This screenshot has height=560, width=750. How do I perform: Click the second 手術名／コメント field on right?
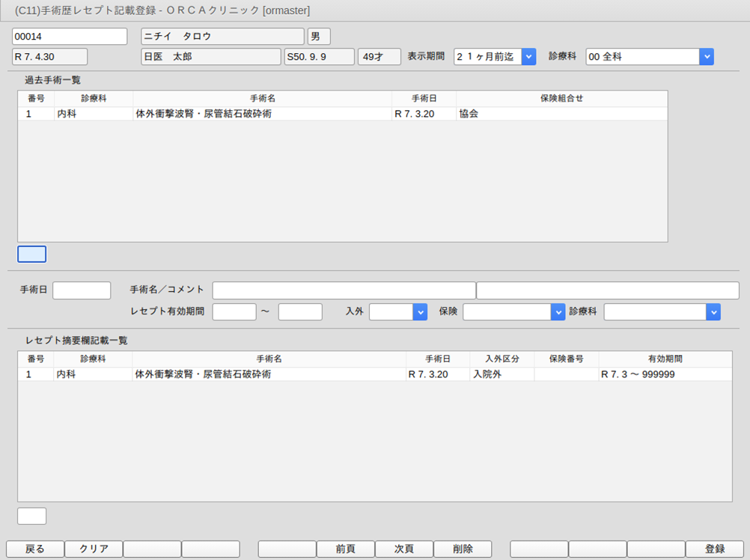[x=607, y=290]
